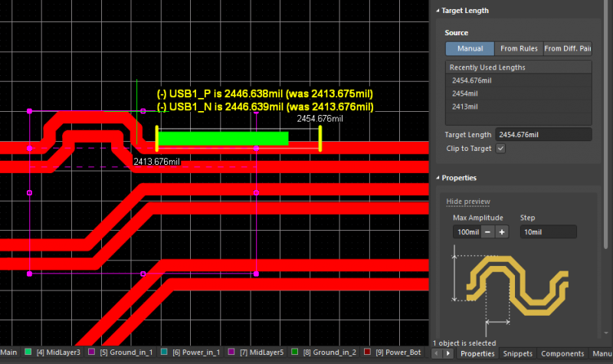Click the Step value field
The height and width of the screenshot is (364, 613).
pos(548,232)
